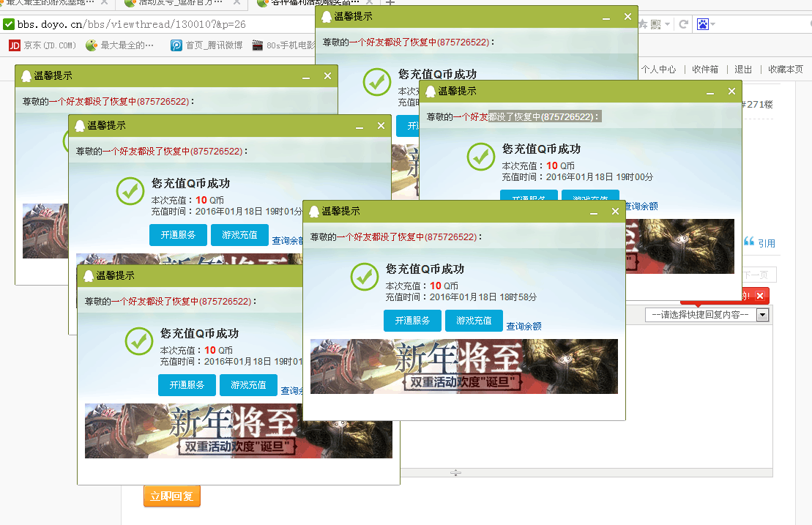Screen dimensions: 812x525
Task: Switch to the 活动发号_逗游官方 browser tab
Action: pos(180,3)
